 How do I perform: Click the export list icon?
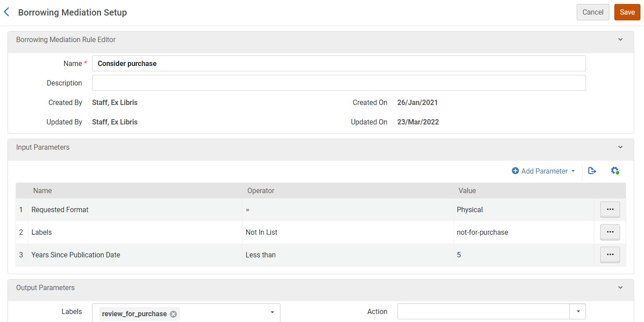tap(592, 171)
